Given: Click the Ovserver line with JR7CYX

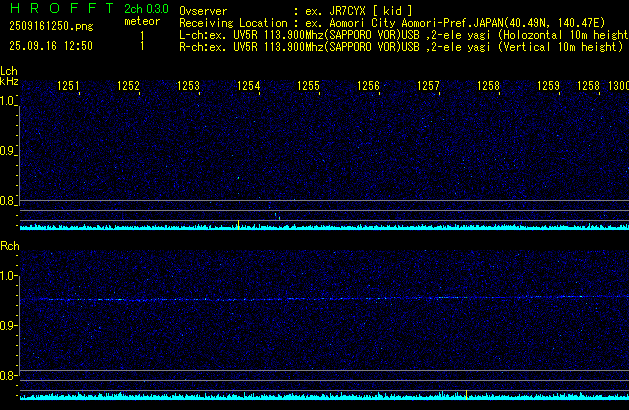Looking at the screenshot, I should pos(296,11).
